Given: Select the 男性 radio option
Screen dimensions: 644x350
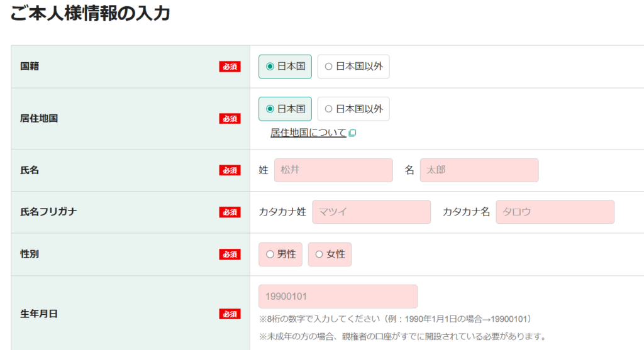Looking at the screenshot, I should pyautogui.click(x=280, y=254).
